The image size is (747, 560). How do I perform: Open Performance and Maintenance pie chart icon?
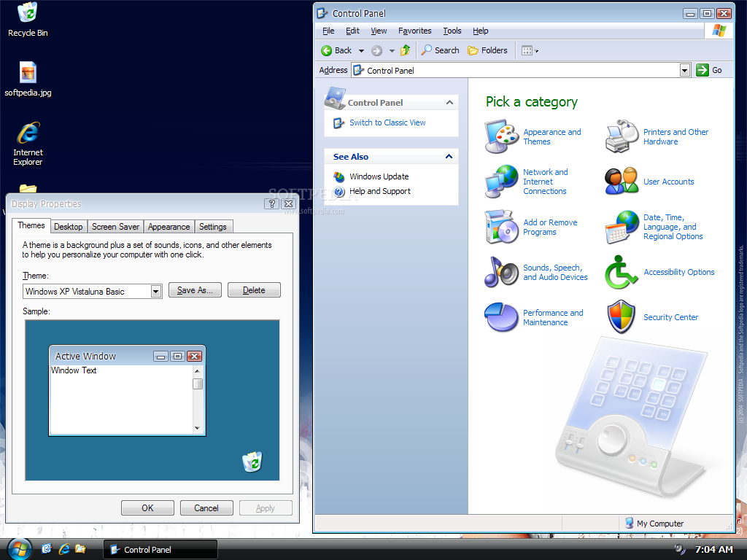coord(502,317)
